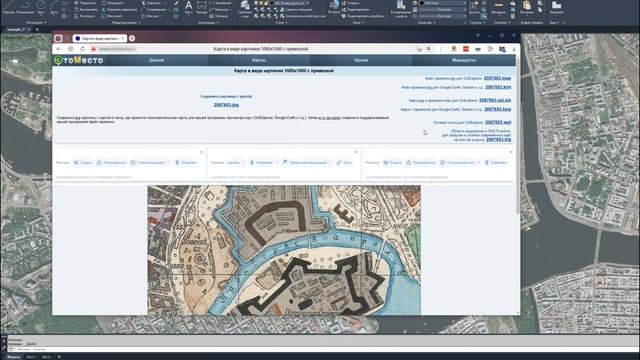
Task: Open the Маршруты site tab
Action: click(x=464, y=60)
